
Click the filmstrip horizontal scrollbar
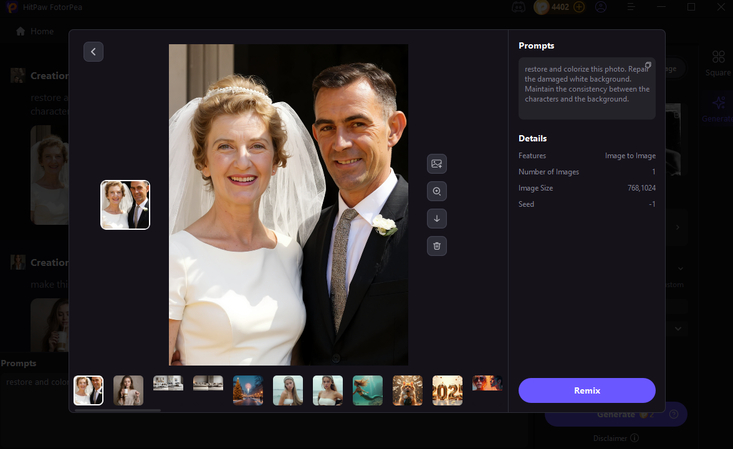[x=117, y=411]
